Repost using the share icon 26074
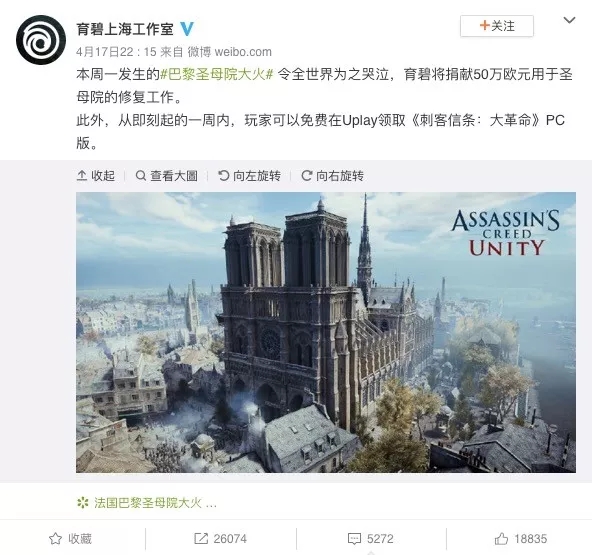 coord(220,539)
